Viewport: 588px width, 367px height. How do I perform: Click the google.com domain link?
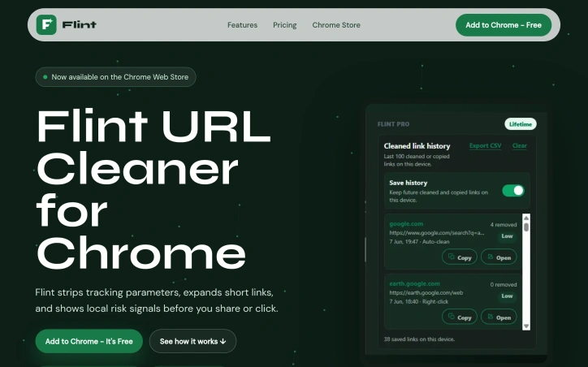[x=406, y=224]
